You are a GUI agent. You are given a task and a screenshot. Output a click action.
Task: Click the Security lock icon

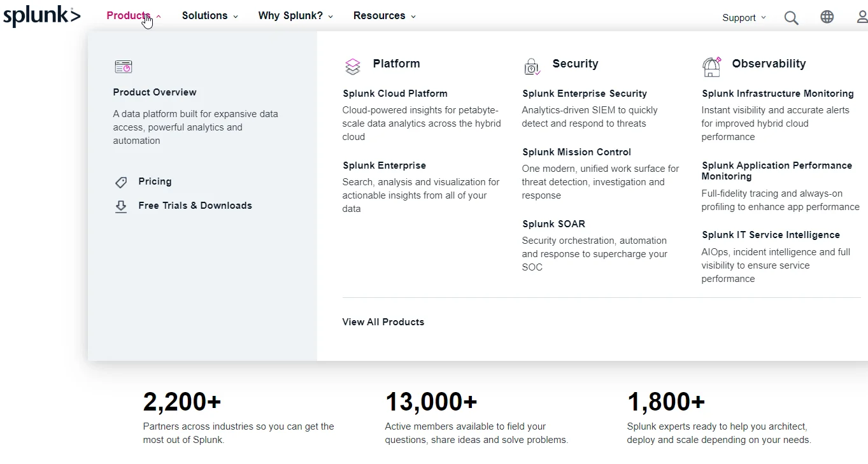pos(532,66)
